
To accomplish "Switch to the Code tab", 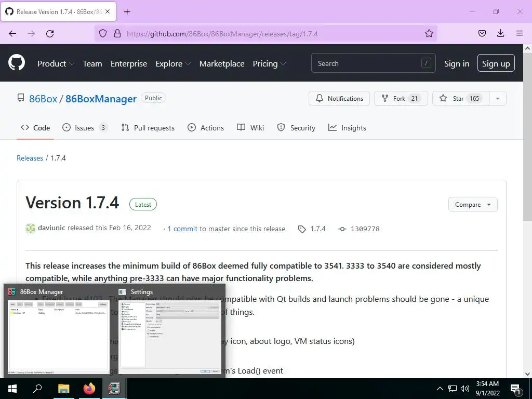I will point(35,128).
